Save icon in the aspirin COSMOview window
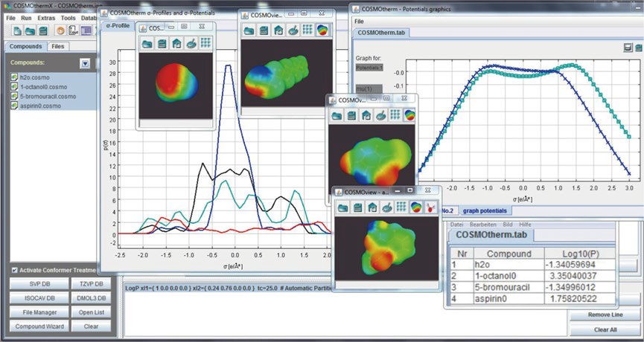The width and height of the screenshot is (644, 342). [357, 207]
